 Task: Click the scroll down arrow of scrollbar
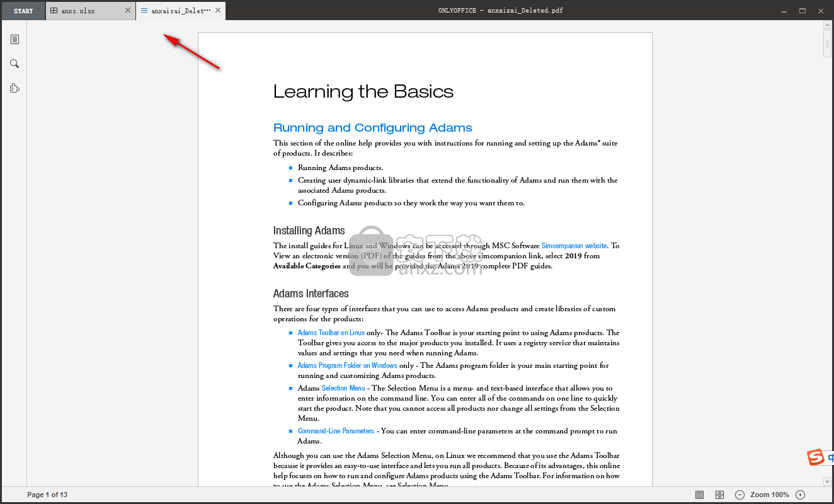[828, 482]
